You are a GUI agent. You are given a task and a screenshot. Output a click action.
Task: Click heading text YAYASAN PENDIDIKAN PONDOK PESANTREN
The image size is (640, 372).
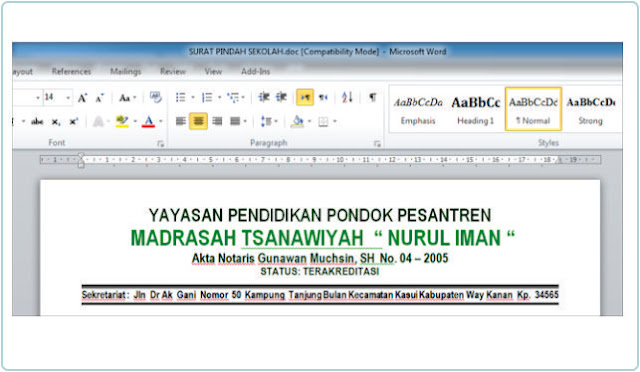(x=320, y=215)
